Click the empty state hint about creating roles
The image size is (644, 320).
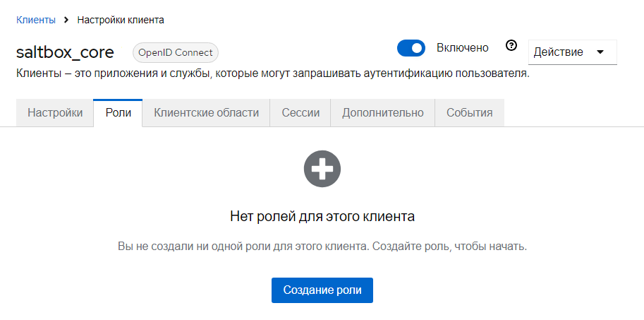322,247
